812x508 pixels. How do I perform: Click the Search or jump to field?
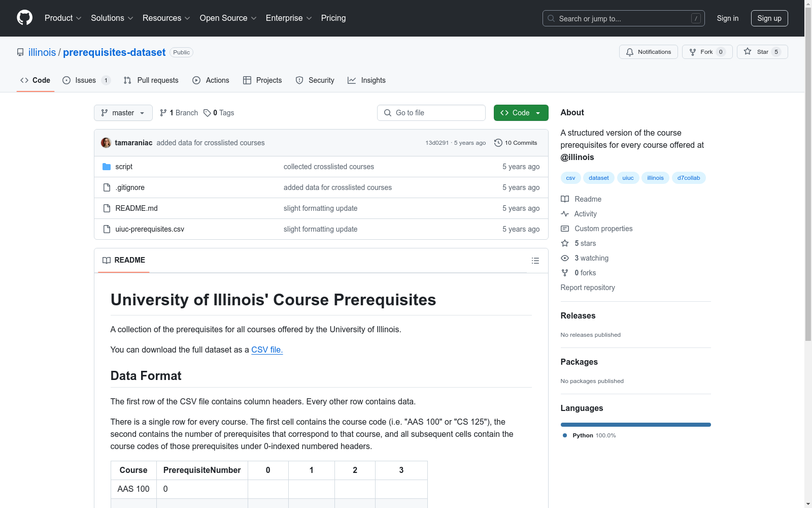pyautogui.click(x=624, y=18)
